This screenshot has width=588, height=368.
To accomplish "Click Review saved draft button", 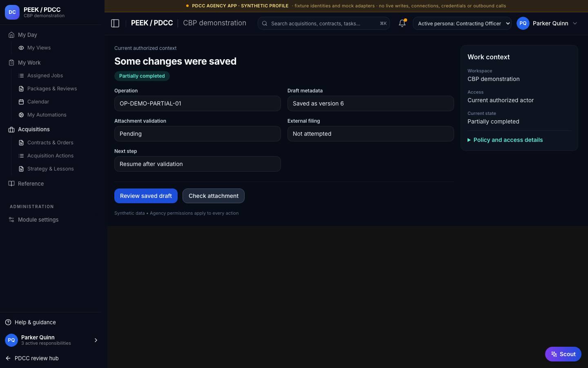I will point(146,196).
